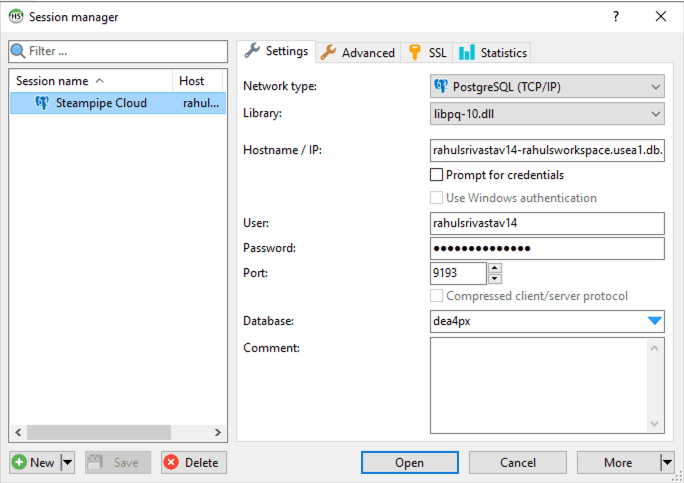Click the HeidiSQL logo icon in title bar
The image size is (684, 483).
tap(16, 17)
